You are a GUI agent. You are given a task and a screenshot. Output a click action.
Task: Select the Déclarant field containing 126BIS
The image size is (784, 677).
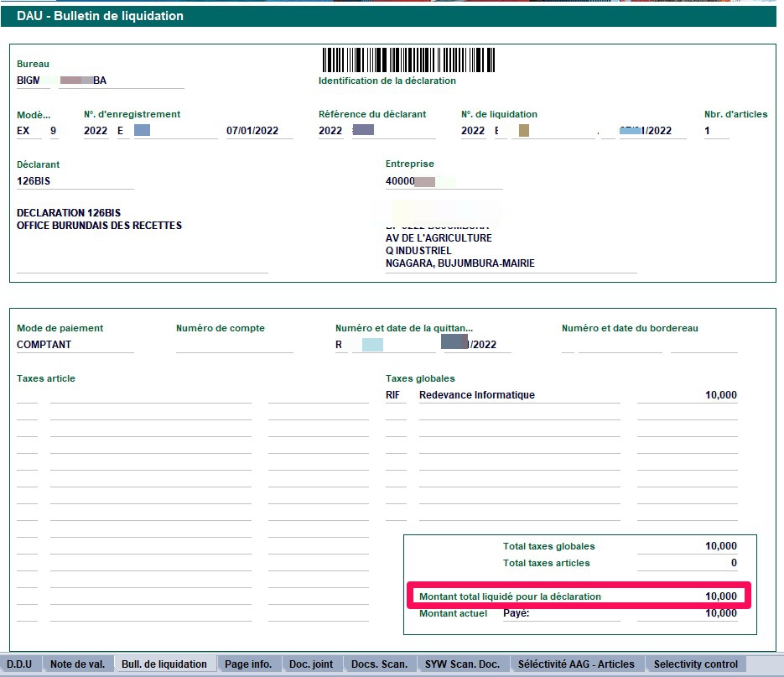tap(74, 181)
